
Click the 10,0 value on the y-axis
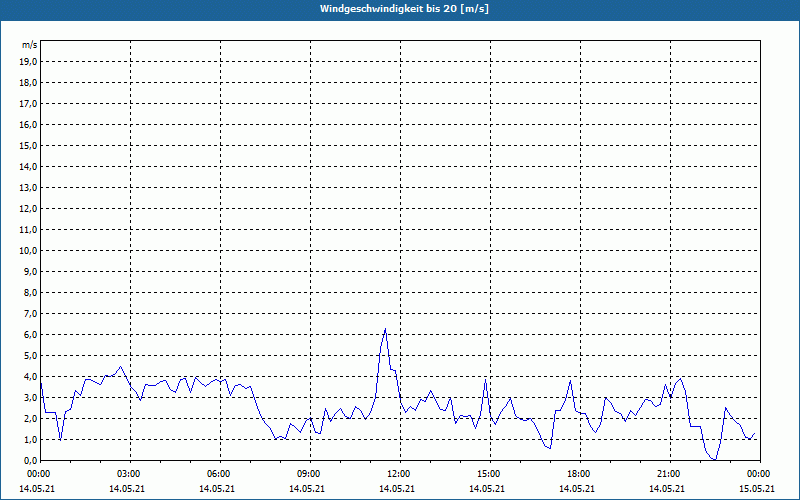28,251
